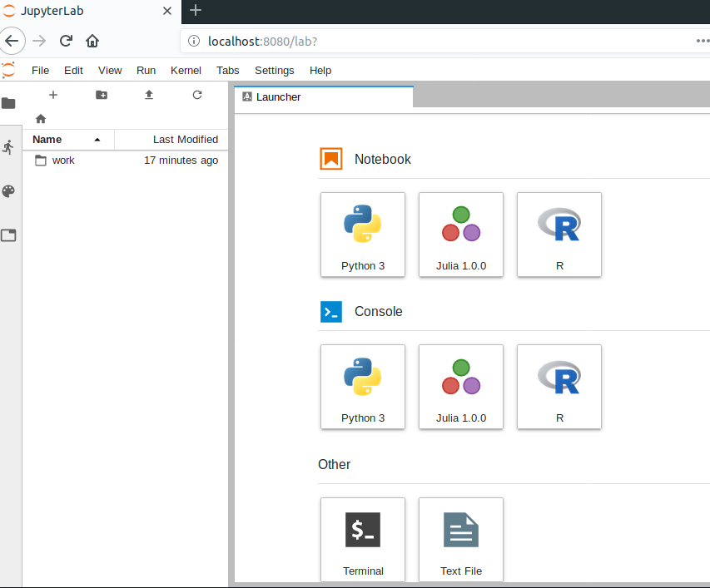Image resolution: width=710 pixels, height=588 pixels.
Task: Launch a Python 3 notebook
Action: coord(363,235)
